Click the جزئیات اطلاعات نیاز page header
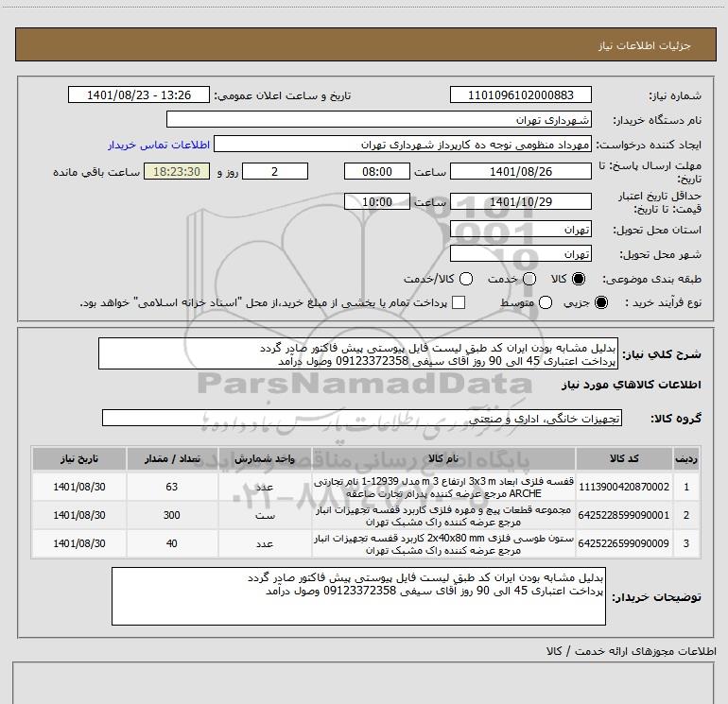The image size is (728, 704). [644, 45]
